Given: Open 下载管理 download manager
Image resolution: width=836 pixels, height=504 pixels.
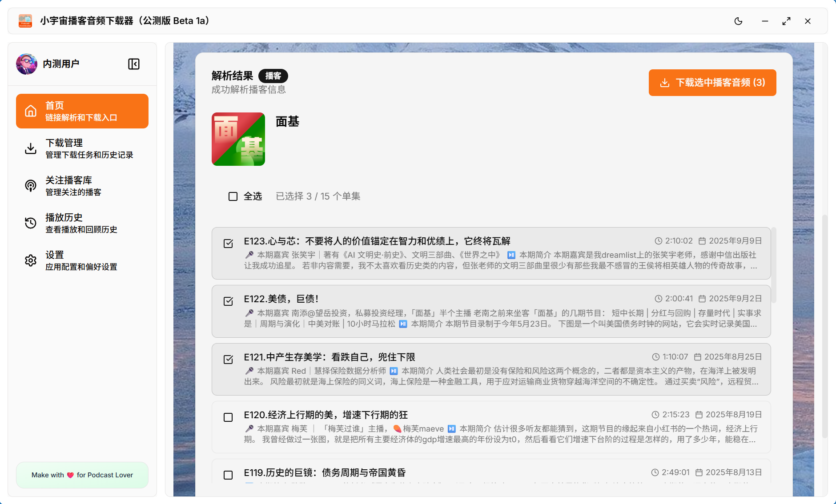Looking at the screenshot, I should [82, 148].
